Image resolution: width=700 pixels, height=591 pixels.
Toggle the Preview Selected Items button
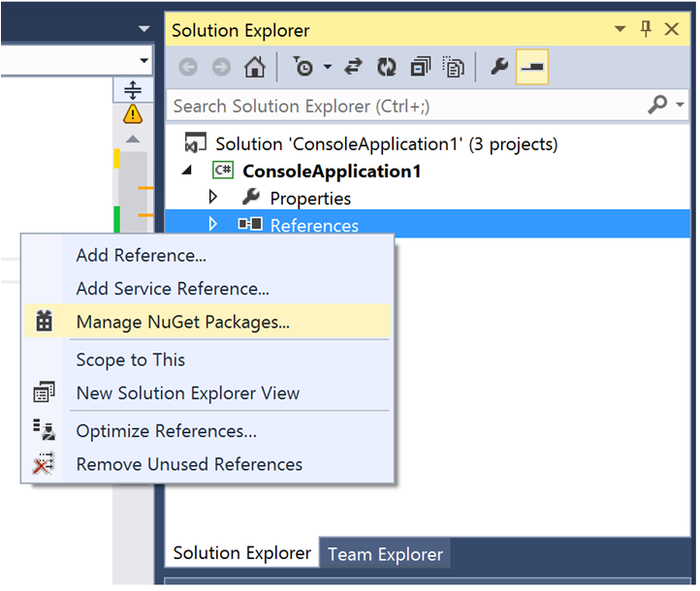pos(532,67)
